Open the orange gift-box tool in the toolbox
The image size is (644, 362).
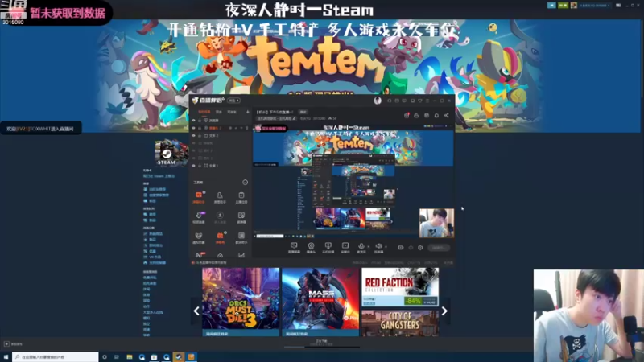(220, 236)
